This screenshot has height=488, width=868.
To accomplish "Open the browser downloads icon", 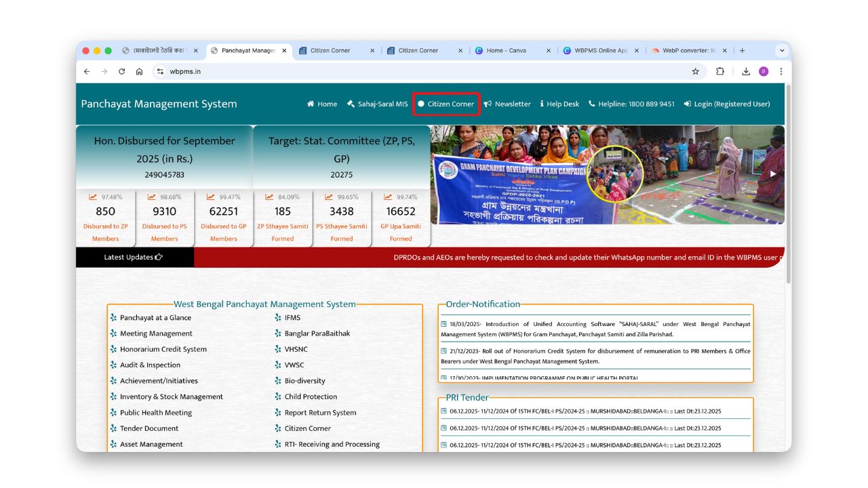I will (746, 71).
